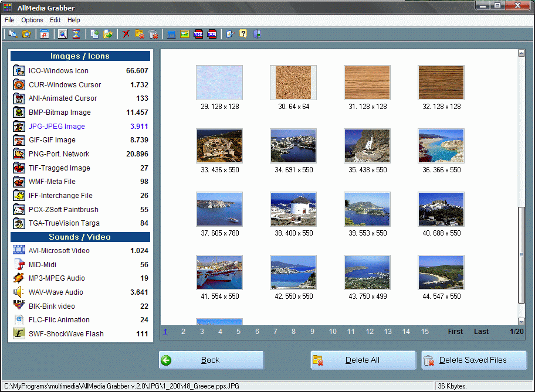
Task: Click the red X delete toolbar icon
Action: coord(126,35)
